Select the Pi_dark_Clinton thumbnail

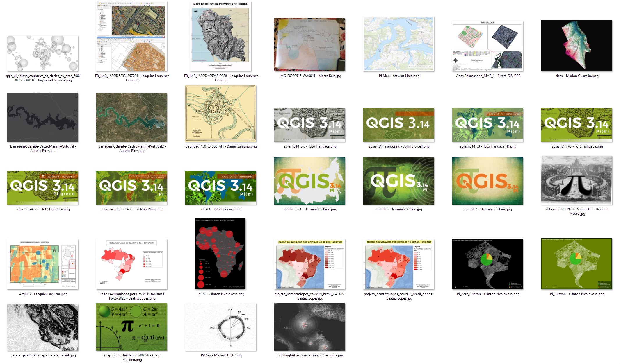click(487, 264)
